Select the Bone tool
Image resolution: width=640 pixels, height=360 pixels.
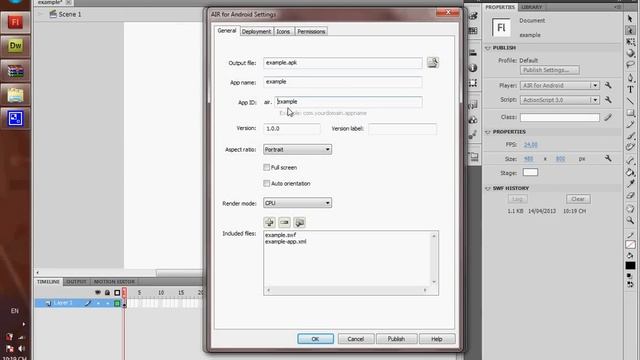click(630, 160)
